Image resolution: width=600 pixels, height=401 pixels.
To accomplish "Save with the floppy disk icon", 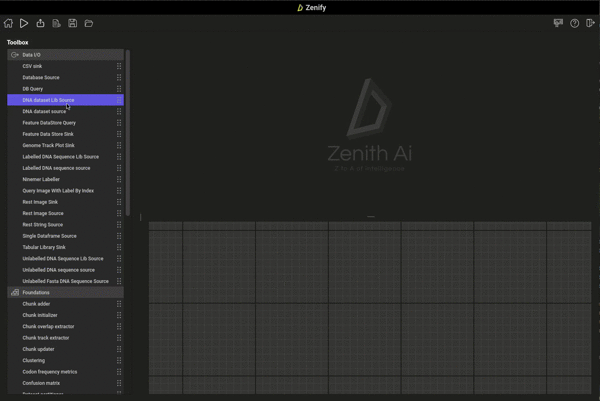I will (72, 23).
